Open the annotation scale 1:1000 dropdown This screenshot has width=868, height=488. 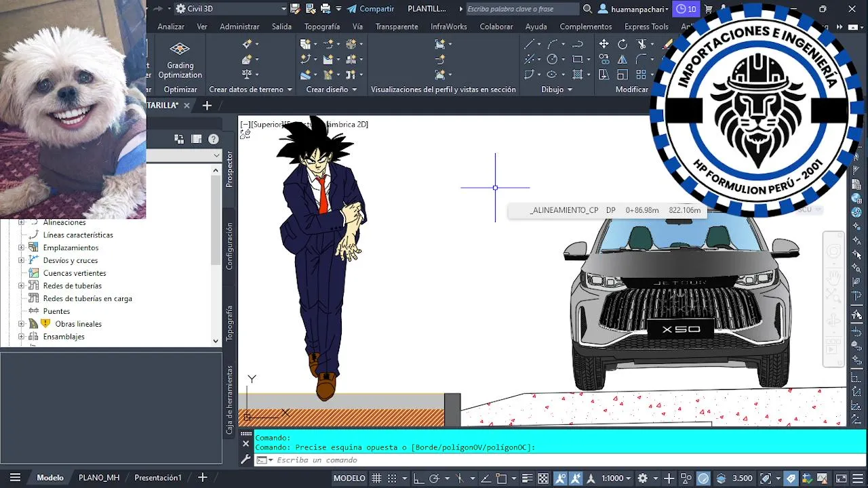tap(616, 478)
